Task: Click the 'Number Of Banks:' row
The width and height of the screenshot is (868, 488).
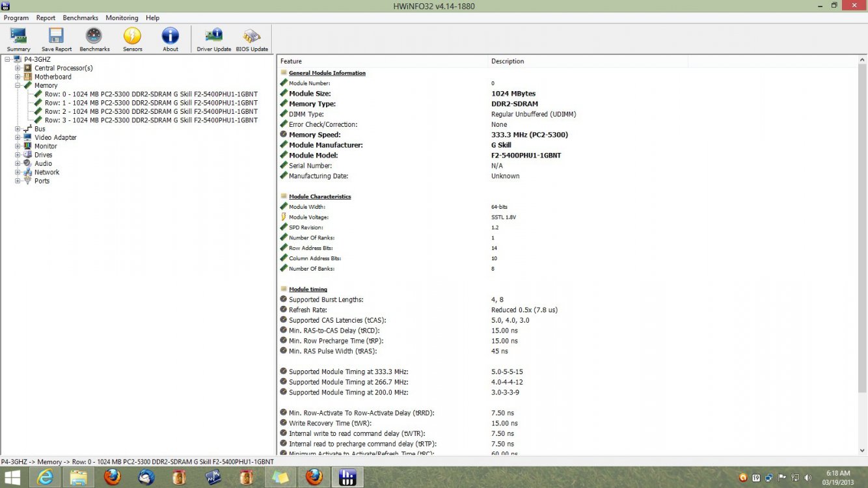Action: tap(312, 269)
